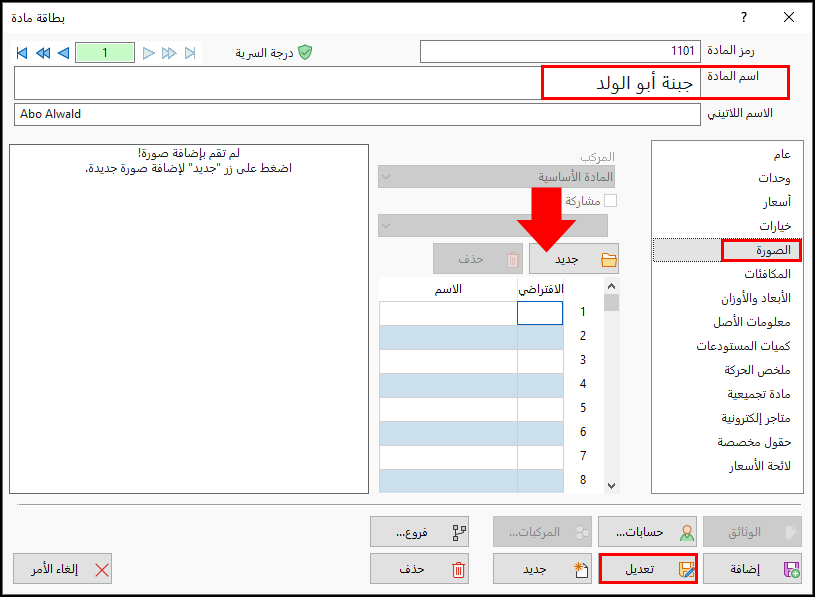Click the red X icon beside إلغاء الأمر
Viewport: 815px width, 597px height.
point(102,570)
